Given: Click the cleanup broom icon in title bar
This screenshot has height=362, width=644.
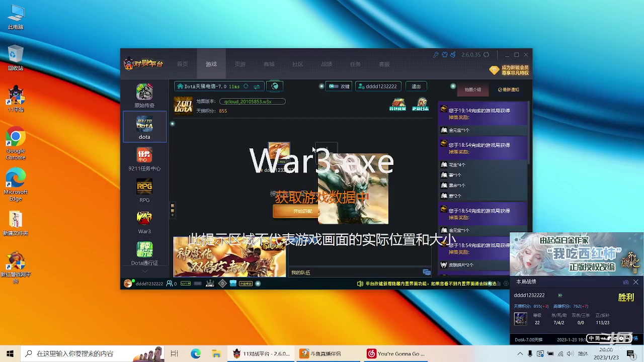Looking at the screenshot, I should [x=453, y=55].
